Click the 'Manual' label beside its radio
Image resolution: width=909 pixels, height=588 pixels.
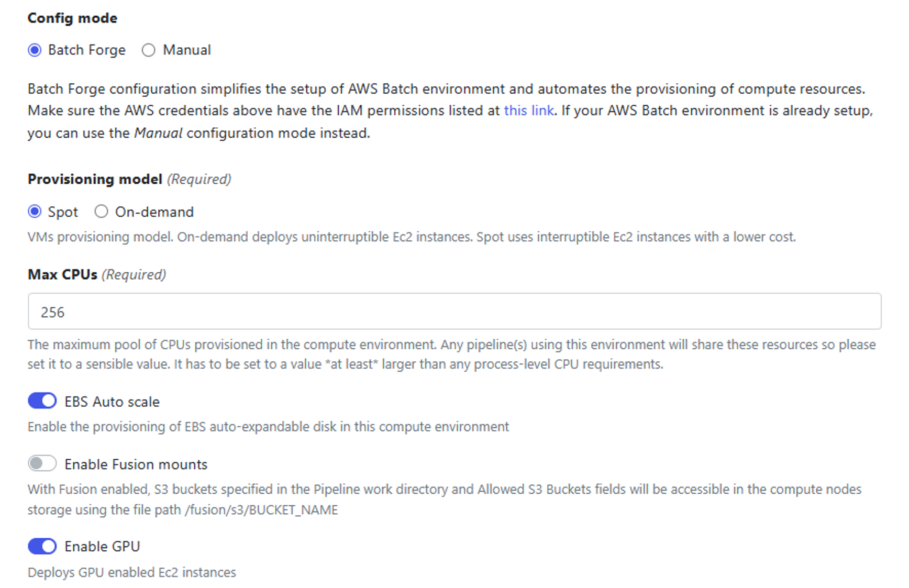186,50
